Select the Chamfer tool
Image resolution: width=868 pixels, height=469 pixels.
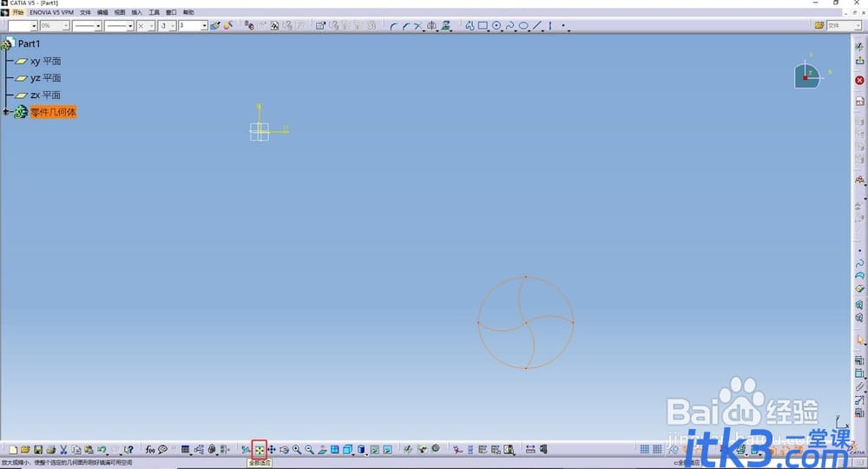[406, 26]
